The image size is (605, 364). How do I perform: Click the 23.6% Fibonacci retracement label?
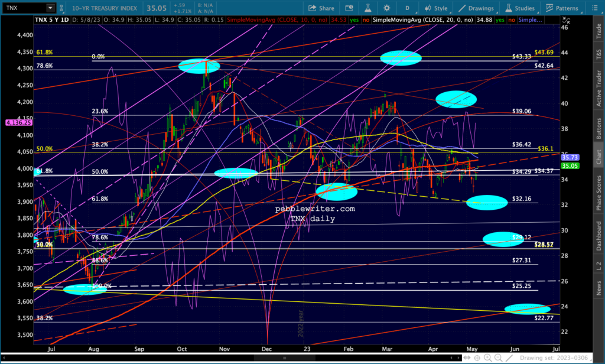click(x=100, y=111)
